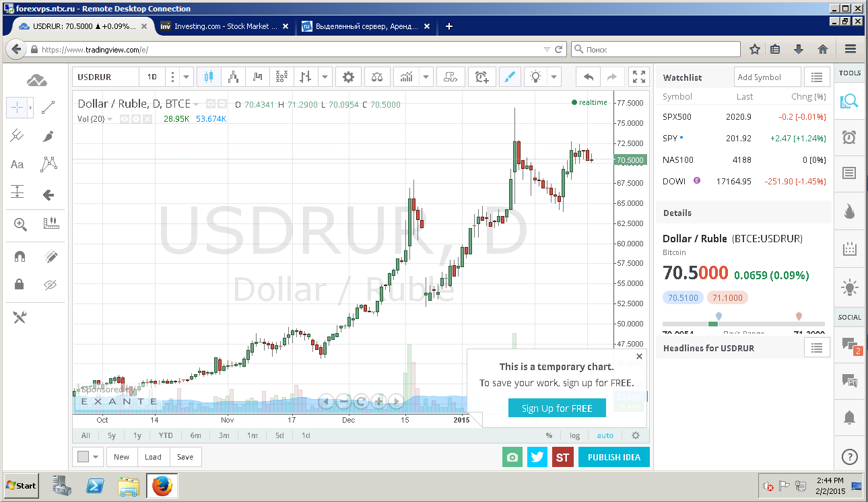
Task: Open Windows Start button
Action: pyautogui.click(x=21, y=485)
